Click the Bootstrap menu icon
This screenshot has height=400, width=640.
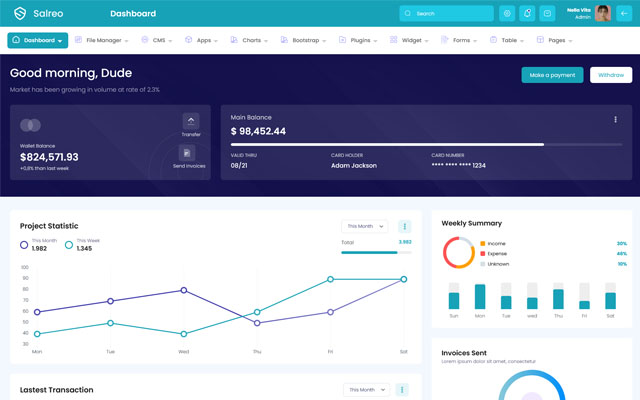[284, 40]
